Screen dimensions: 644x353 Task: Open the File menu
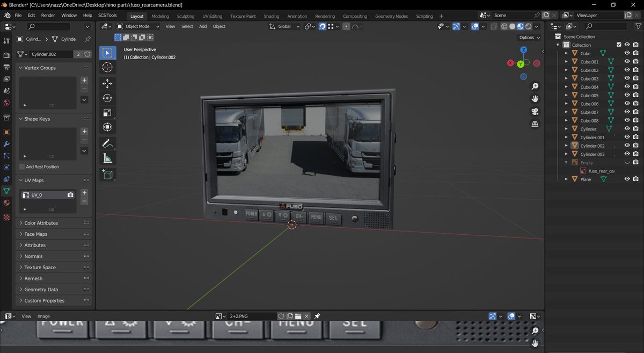(x=18, y=16)
